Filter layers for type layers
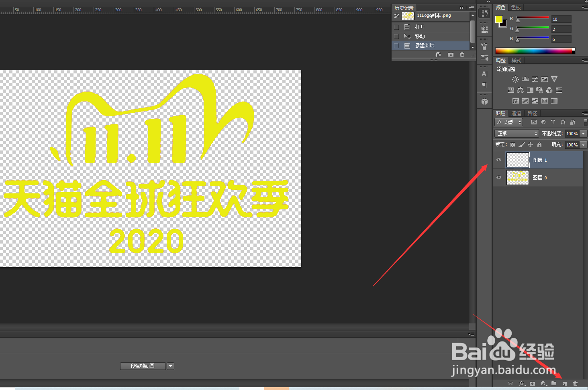This screenshot has width=588, height=390. [553, 122]
